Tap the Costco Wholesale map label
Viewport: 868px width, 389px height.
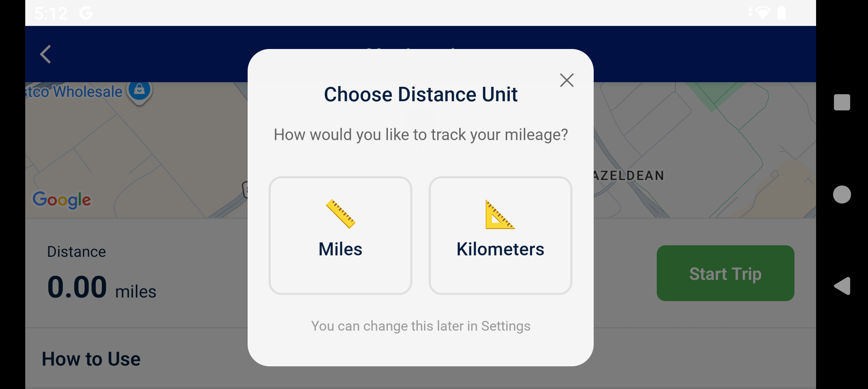pyautogui.click(x=75, y=92)
